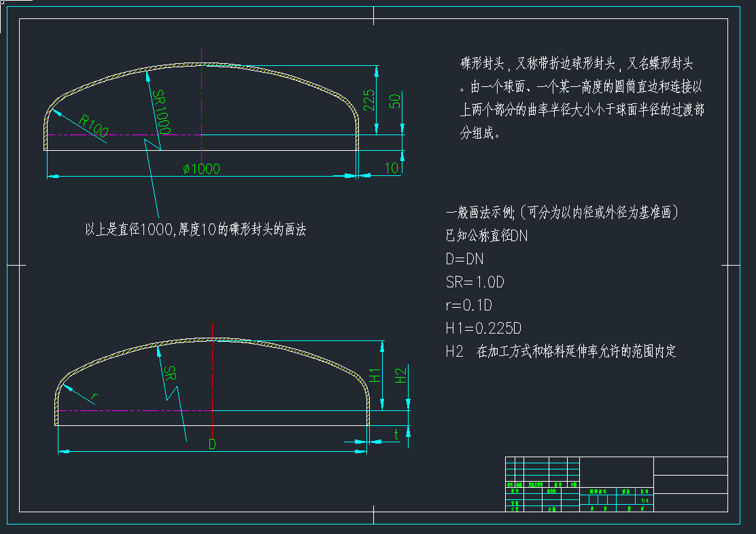Select the R100 radius dimension text
This screenshot has height=534, width=756.
[94, 126]
